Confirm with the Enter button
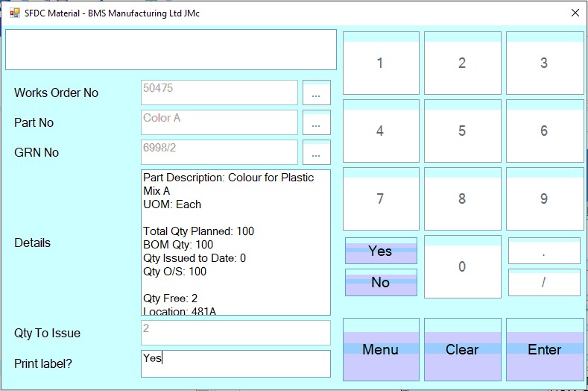Image resolution: width=588 pixels, height=391 pixels. [544, 349]
